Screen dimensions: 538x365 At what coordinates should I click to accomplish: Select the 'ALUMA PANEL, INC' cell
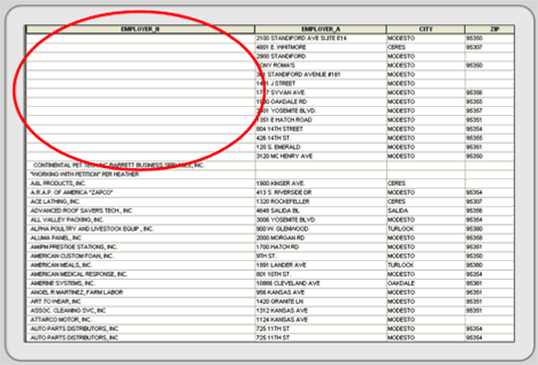[140, 238]
